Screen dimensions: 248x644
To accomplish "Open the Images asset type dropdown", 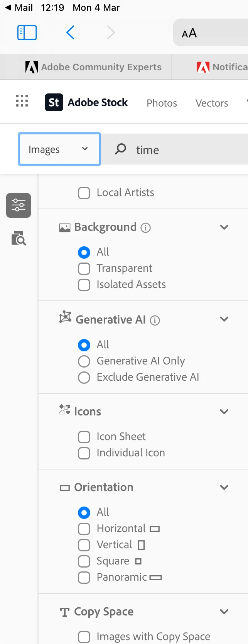I will click(x=59, y=149).
